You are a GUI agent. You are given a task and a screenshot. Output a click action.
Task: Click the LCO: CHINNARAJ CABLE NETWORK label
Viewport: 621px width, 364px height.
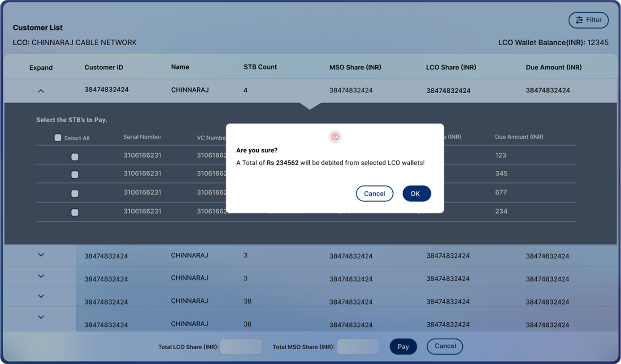pos(75,43)
